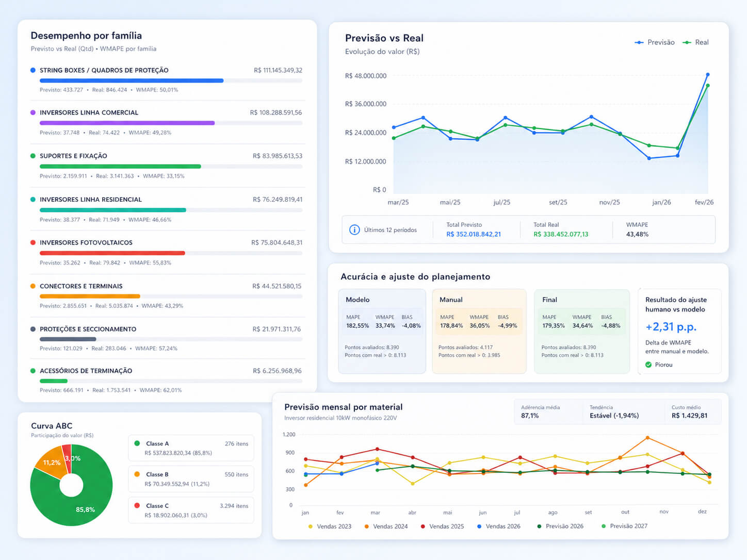Click the blue STRING BOXES progress bar

[132, 80]
